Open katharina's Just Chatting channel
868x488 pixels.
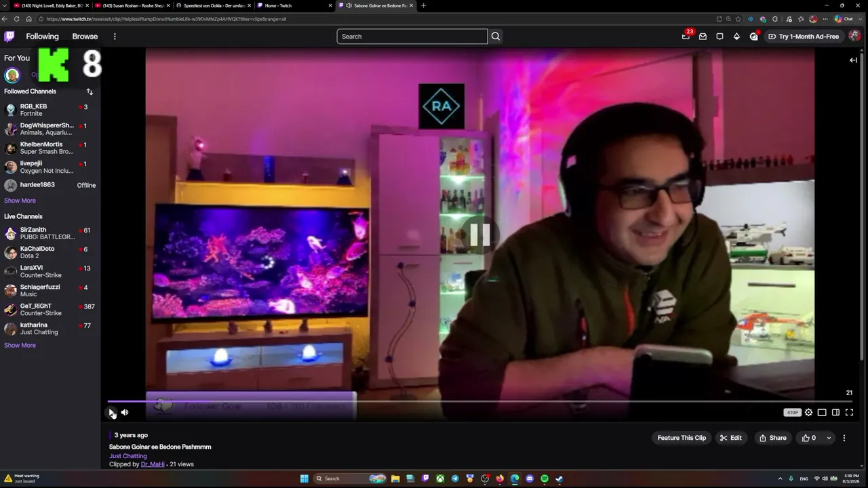[x=50, y=328]
